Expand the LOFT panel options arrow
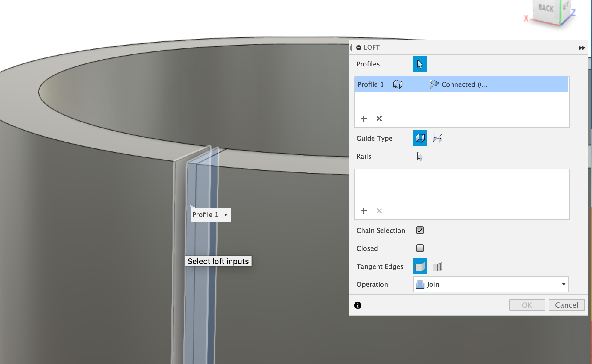 pos(582,47)
